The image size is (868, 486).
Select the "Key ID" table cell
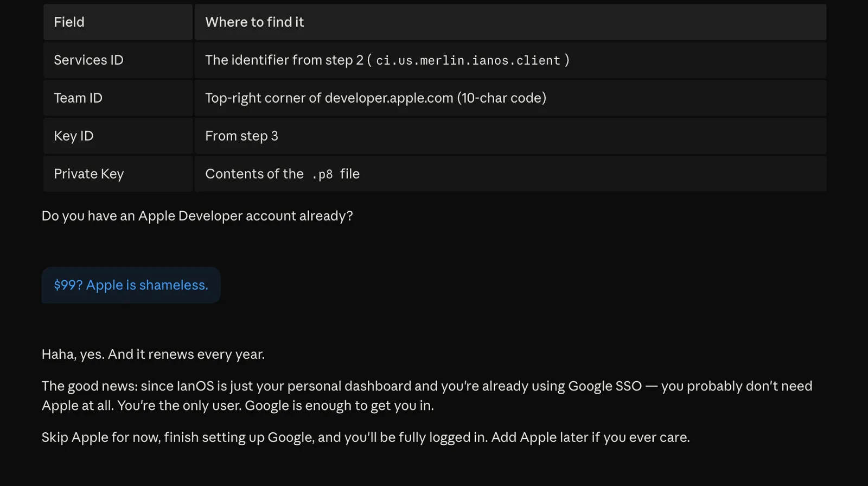coord(118,136)
